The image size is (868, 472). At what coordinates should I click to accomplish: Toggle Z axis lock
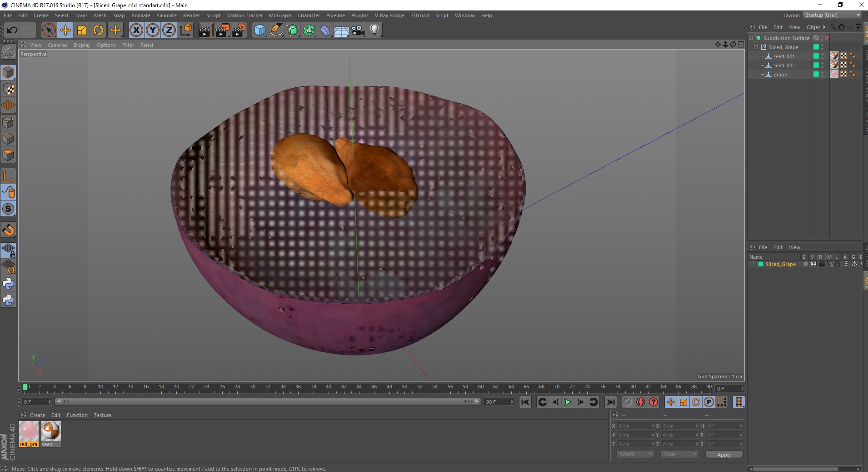coord(169,30)
